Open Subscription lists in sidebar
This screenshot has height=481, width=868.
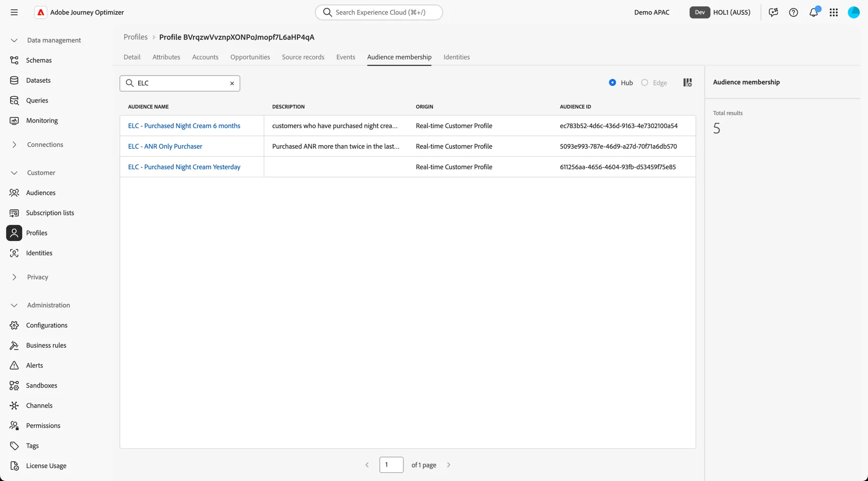[x=50, y=213]
